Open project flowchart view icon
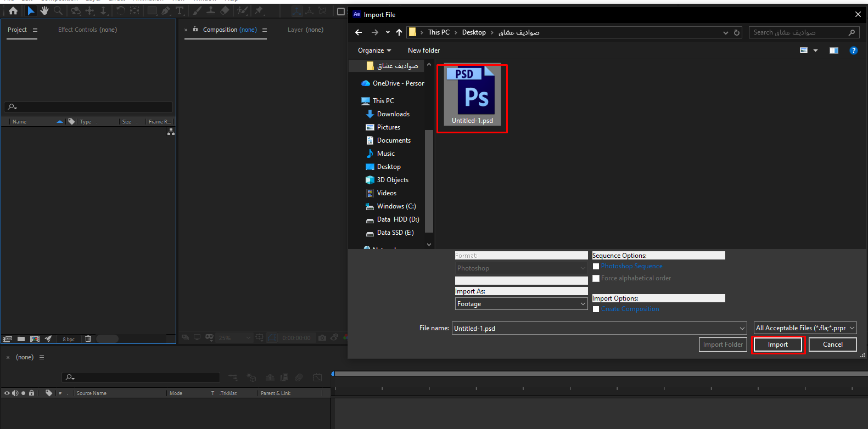Viewport: 868px width, 429px height. 171,132
